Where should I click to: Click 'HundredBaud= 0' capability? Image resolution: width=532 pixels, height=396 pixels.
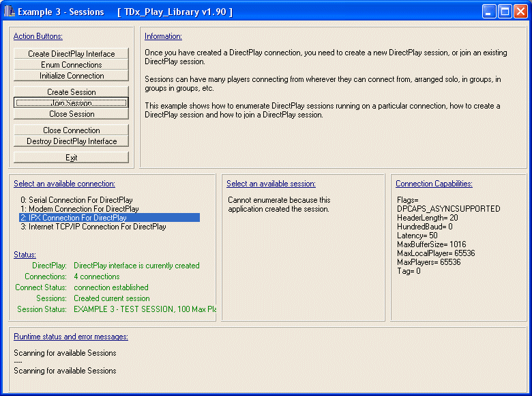point(425,226)
